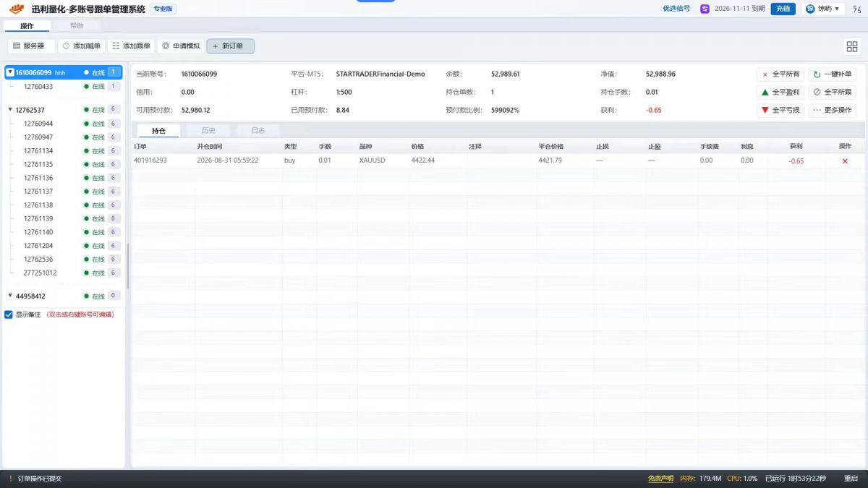Open the 服务器 server button
The width and height of the screenshot is (868, 488).
coord(32,46)
